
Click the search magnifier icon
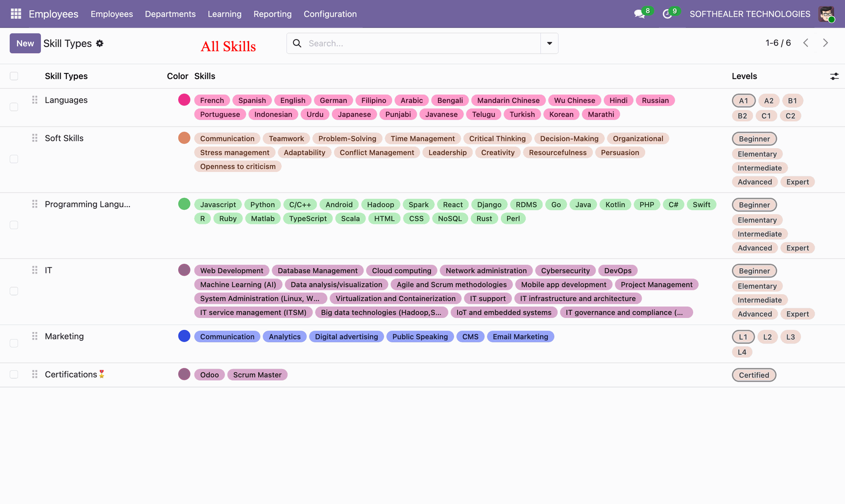point(297,43)
